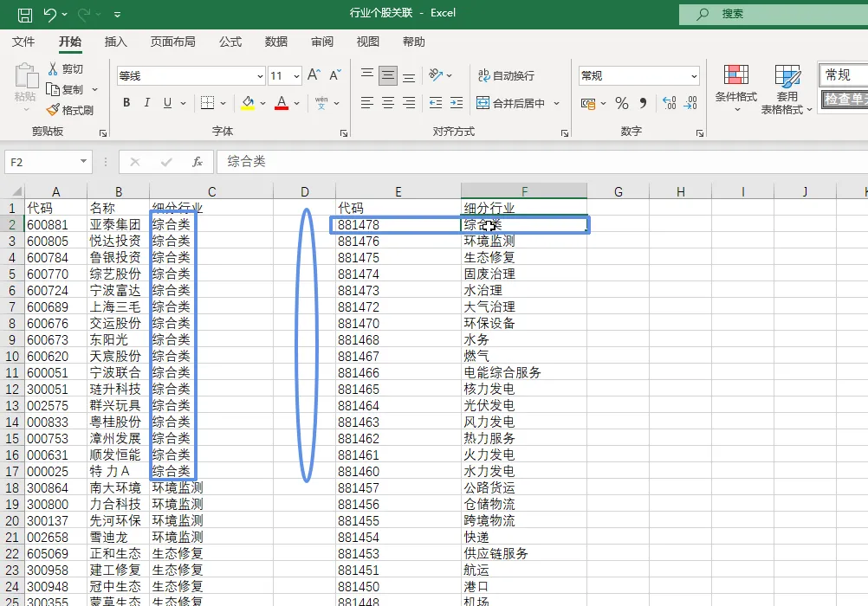Expand the font color palette arrow
The image size is (868, 606).
tap(297, 104)
